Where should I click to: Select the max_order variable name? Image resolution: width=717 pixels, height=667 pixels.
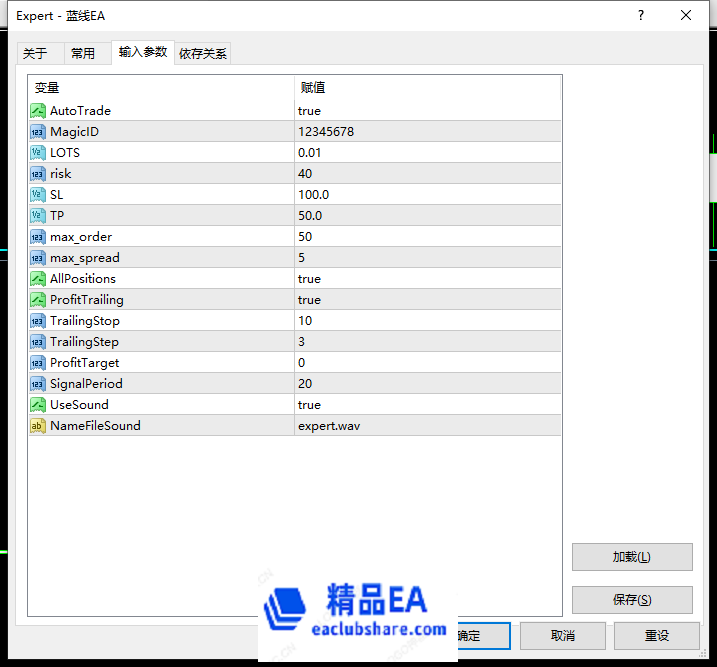81,237
